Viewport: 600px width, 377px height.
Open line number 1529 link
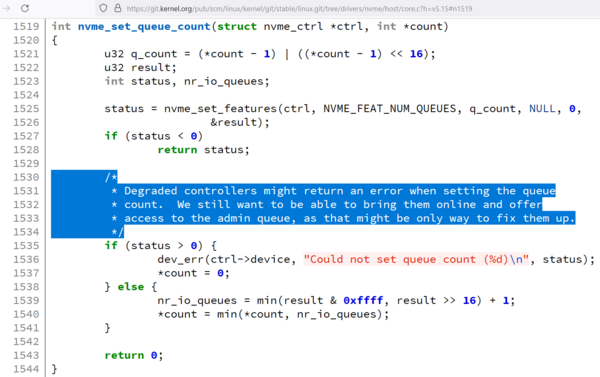click(x=26, y=164)
